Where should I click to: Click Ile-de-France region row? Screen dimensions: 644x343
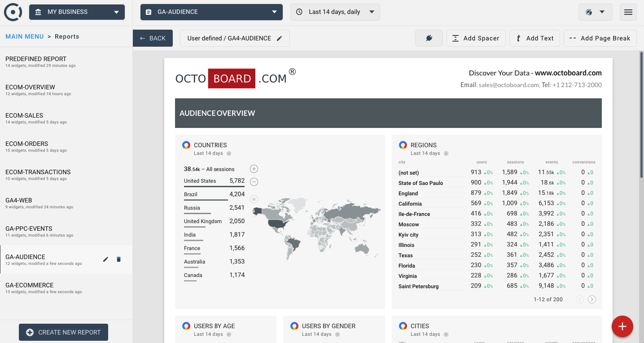497,214
